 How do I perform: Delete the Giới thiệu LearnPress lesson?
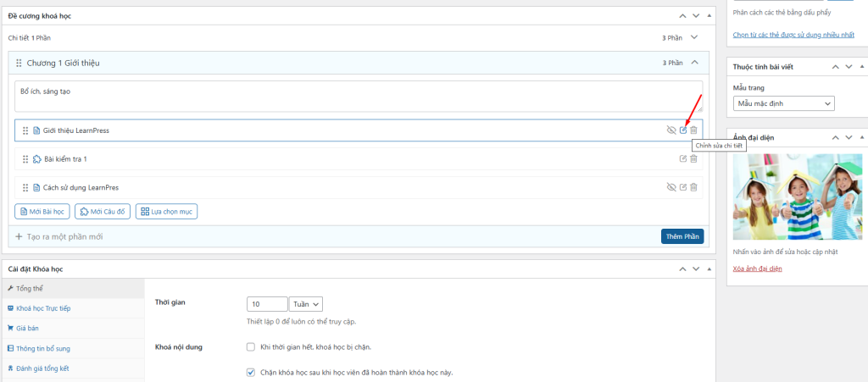(x=693, y=130)
